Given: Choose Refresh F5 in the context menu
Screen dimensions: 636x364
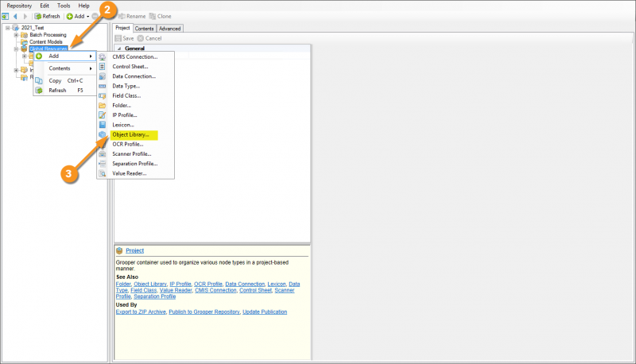Looking at the screenshot, I should tap(65, 91).
